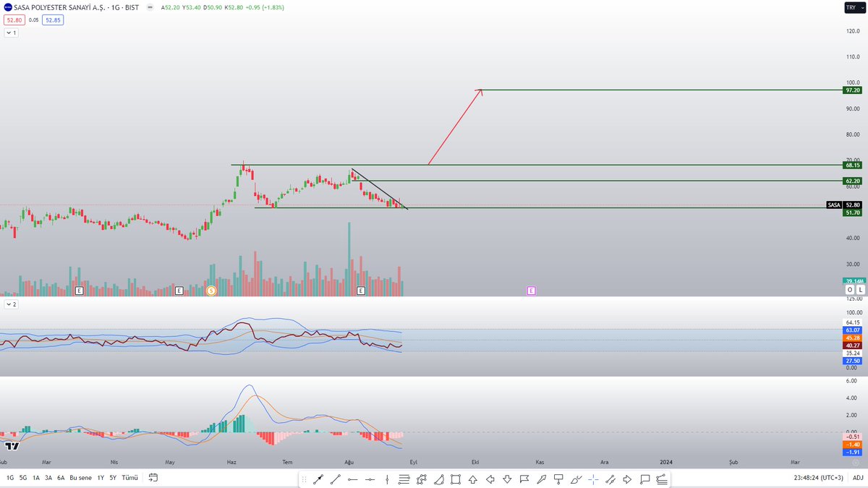Screen dimensions: 868x488
Task: Select the flag marker tool
Action: click(524, 479)
